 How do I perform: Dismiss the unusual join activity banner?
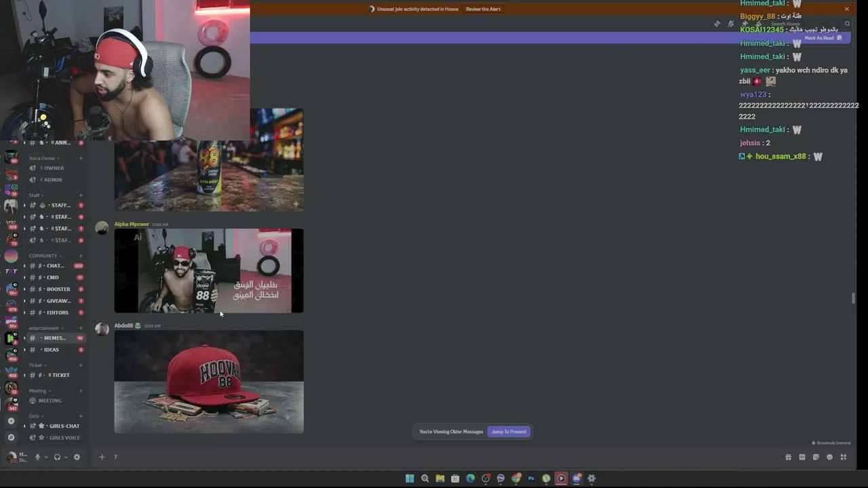point(846,9)
